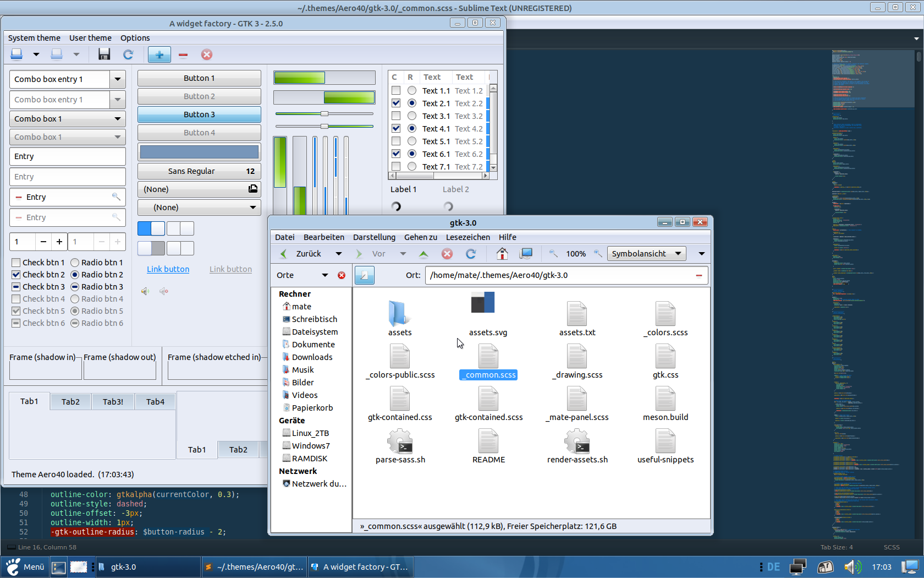Uncheck the box in the Text 2.1 row
Screen dimensions: 924x578
click(396, 103)
